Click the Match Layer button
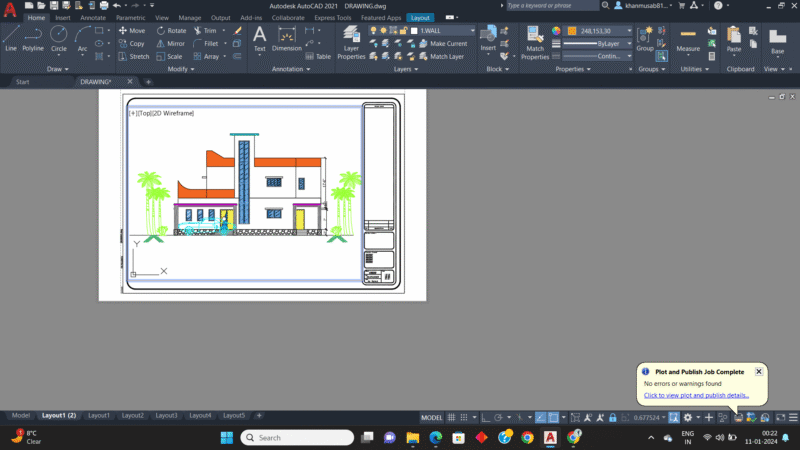This screenshot has width=800, height=450. click(x=442, y=57)
